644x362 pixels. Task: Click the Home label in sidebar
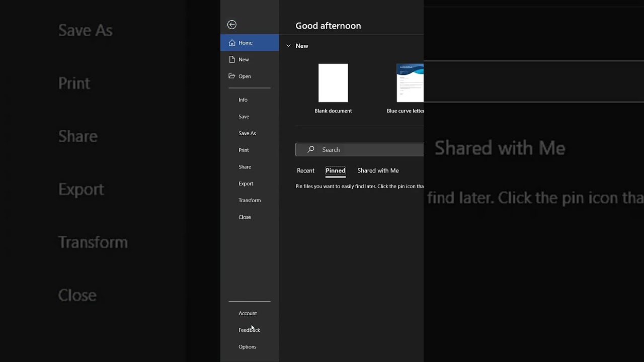(246, 43)
